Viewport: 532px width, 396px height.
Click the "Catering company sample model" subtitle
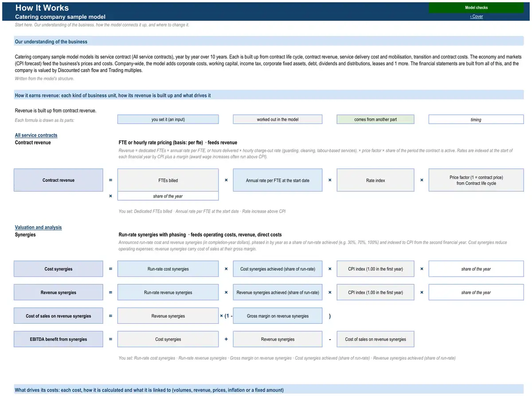coord(60,17)
